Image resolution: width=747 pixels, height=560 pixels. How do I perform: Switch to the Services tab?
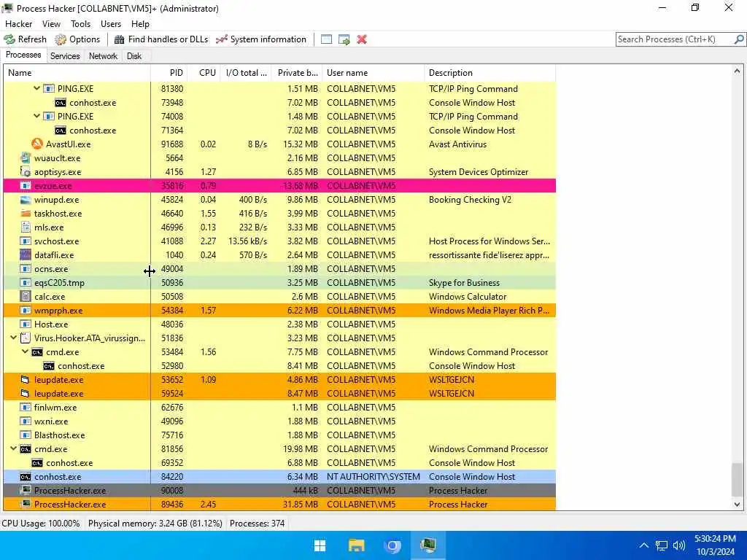pyautogui.click(x=65, y=55)
